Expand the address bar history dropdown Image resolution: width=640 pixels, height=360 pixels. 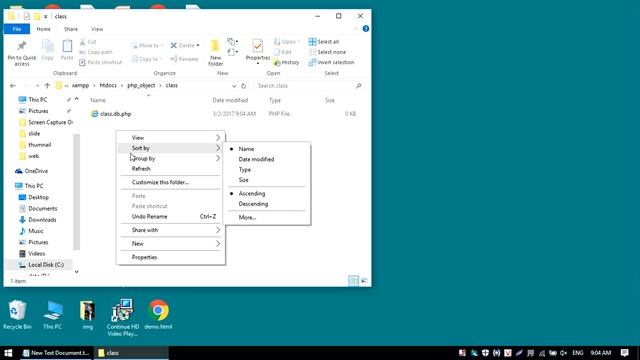coord(234,86)
